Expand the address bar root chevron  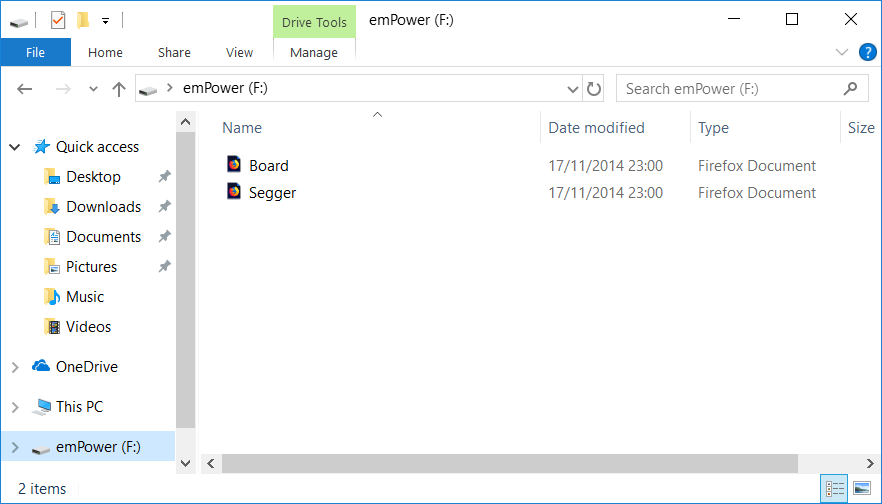coord(170,88)
